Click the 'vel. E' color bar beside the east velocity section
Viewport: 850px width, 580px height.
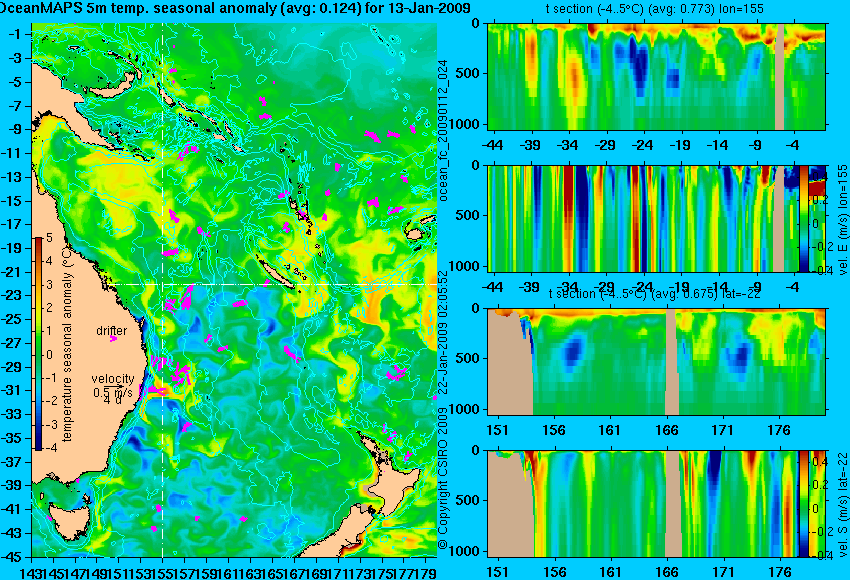[x=804, y=218]
